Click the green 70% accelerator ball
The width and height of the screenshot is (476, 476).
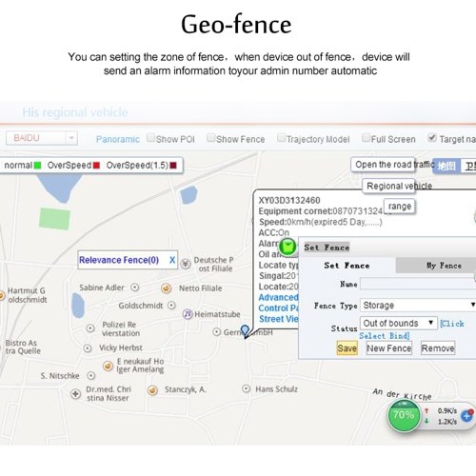coord(404,415)
